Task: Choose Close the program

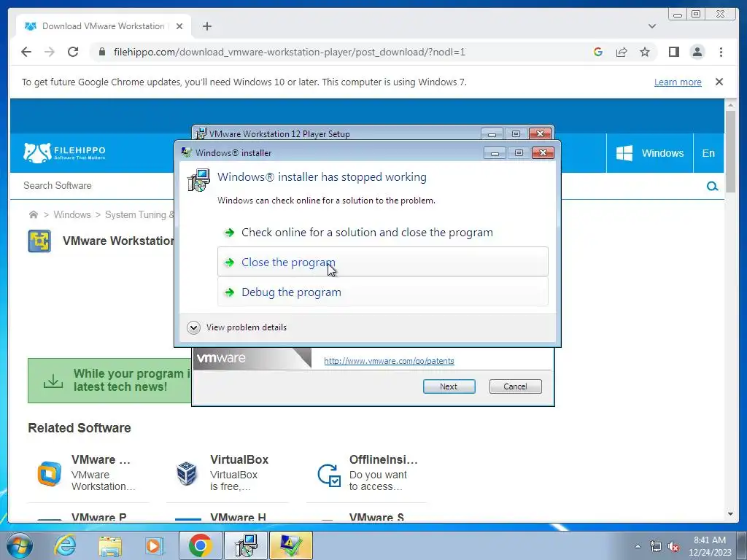Action: click(382, 262)
